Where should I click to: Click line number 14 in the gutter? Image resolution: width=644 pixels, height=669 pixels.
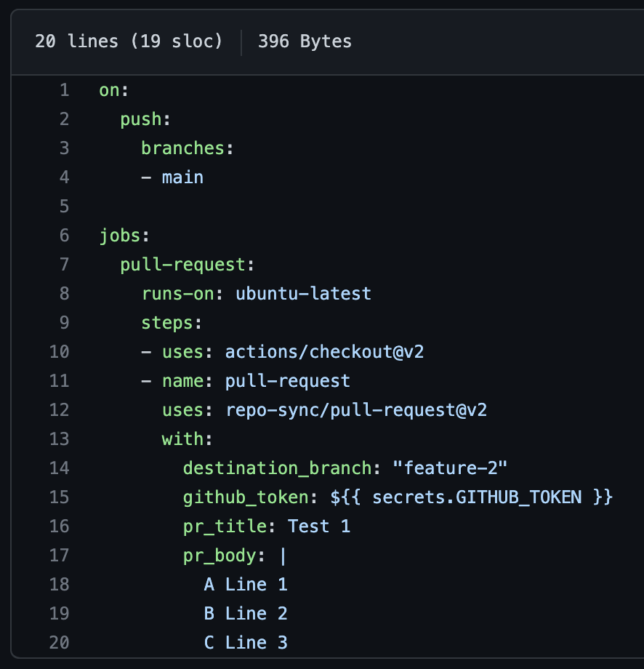pyautogui.click(x=60, y=468)
